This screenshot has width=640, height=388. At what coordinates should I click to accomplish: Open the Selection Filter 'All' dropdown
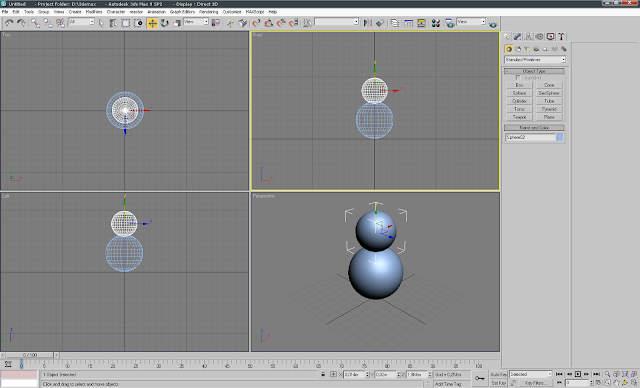(x=81, y=22)
